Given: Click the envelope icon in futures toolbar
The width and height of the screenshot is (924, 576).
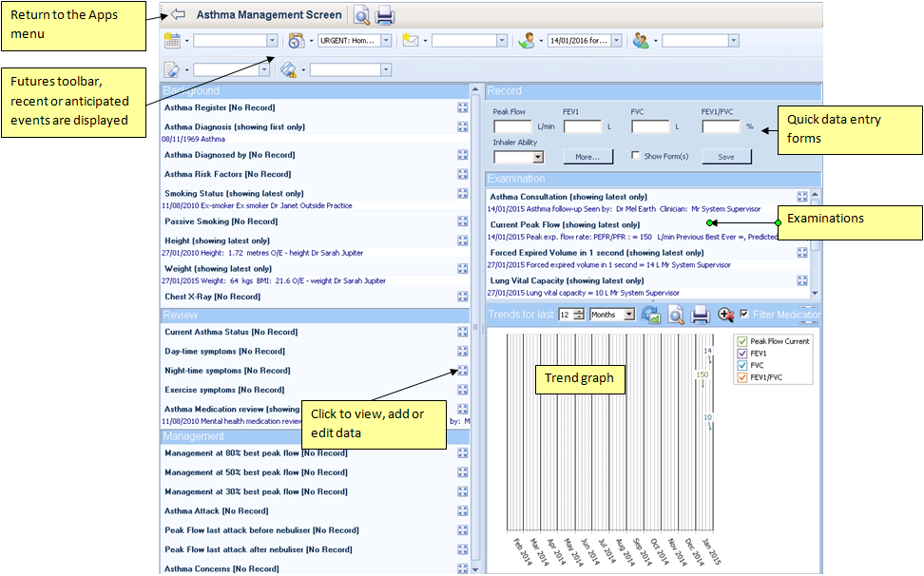Looking at the screenshot, I should coord(410,41).
